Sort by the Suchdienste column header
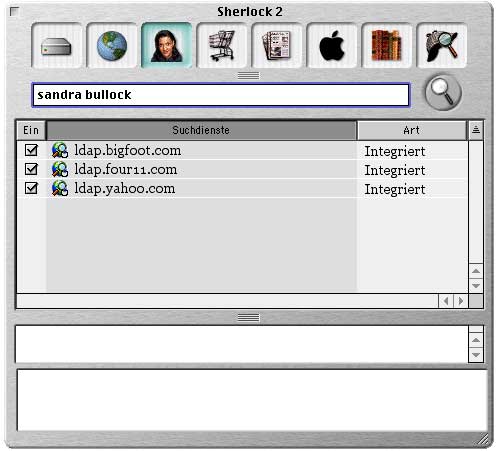 click(201, 130)
